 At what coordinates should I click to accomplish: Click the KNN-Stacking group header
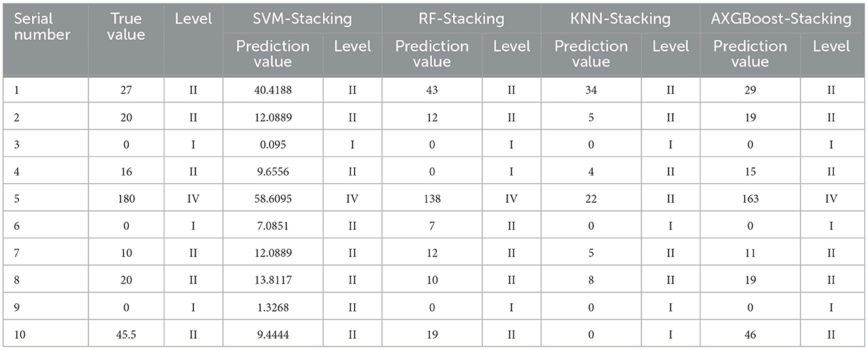[621, 19]
